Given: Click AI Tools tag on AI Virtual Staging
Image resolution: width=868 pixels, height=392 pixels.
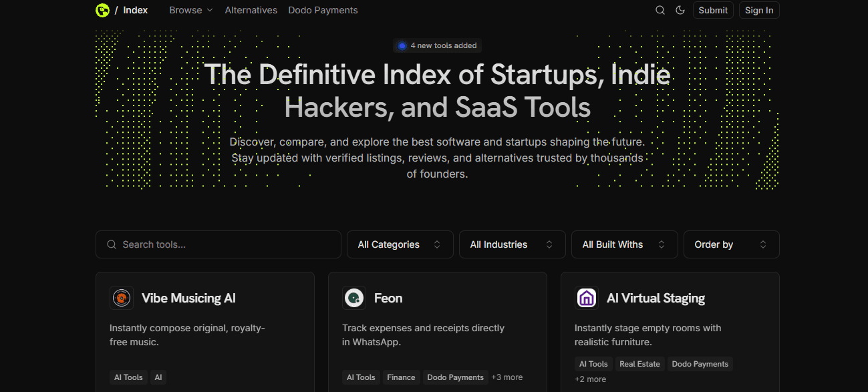Looking at the screenshot, I should [x=593, y=364].
